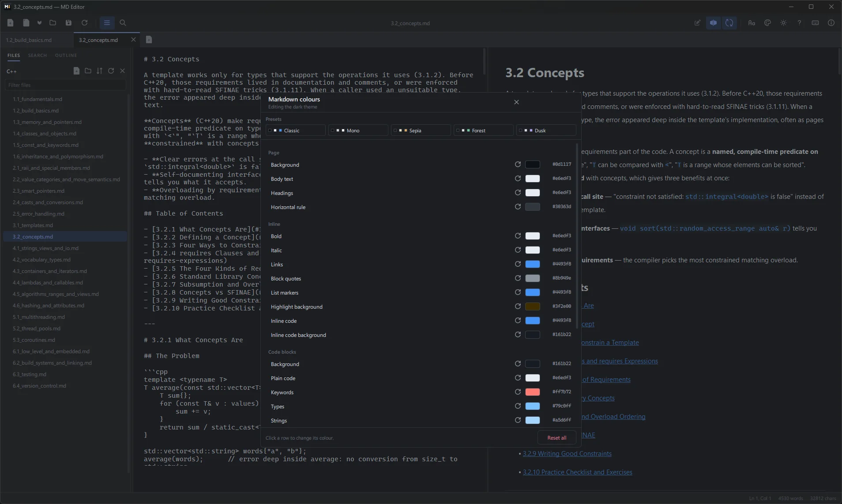The width and height of the screenshot is (842, 504).
Task: Click the Page Background colour swatch
Action: [533, 164]
